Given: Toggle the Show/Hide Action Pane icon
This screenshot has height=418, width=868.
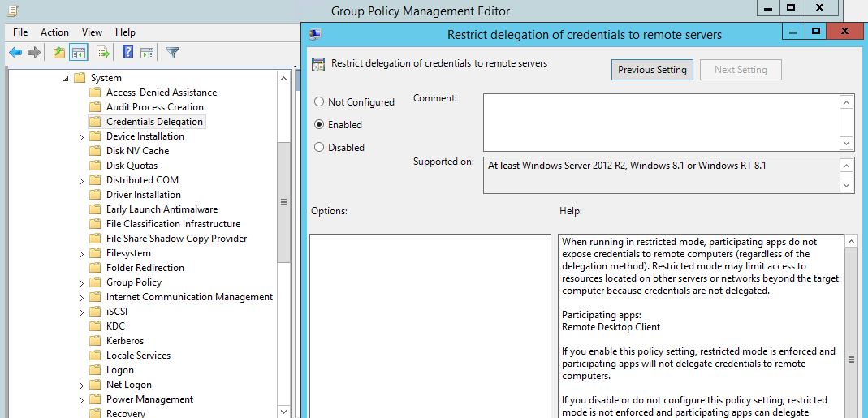Looking at the screenshot, I should (x=147, y=53).
